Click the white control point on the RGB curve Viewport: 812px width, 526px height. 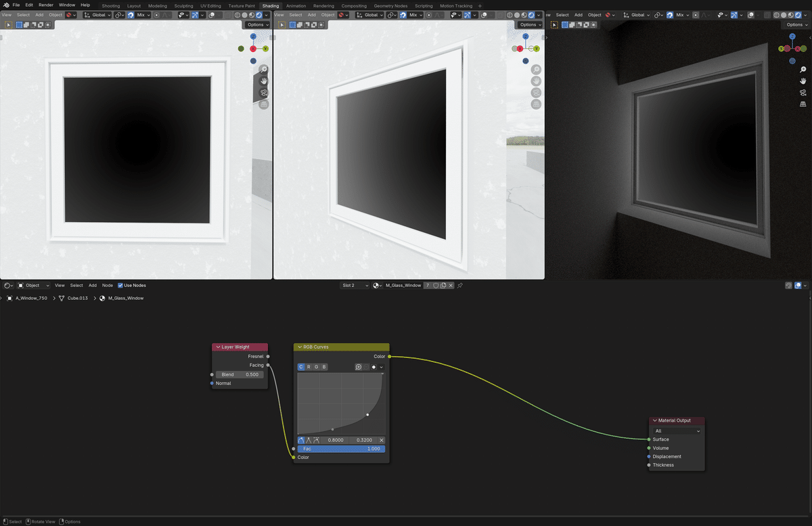[x=367, y=414]
